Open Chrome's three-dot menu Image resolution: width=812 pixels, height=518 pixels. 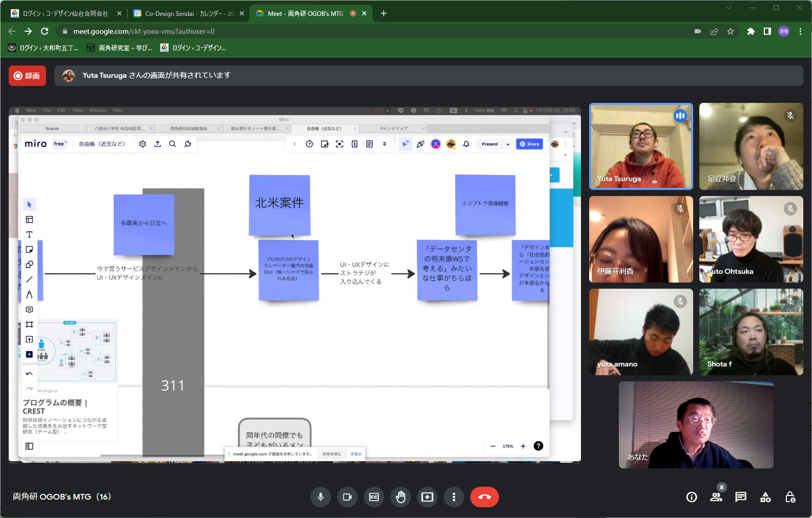(800, 31)
